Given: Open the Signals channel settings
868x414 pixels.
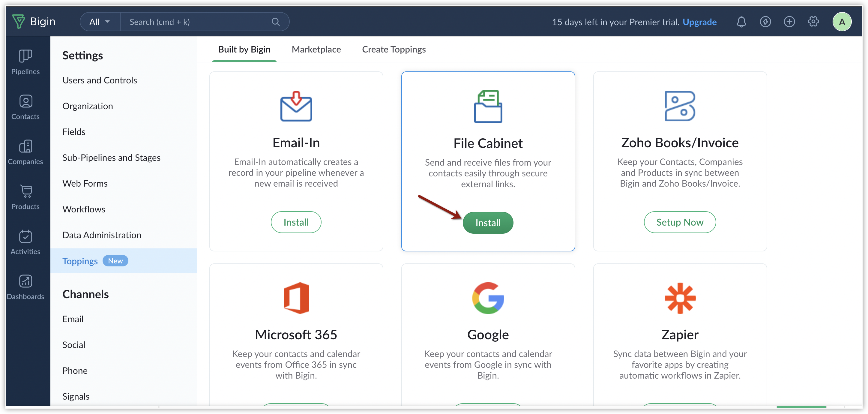Looking at the screenshot, I should coord(76,397).
